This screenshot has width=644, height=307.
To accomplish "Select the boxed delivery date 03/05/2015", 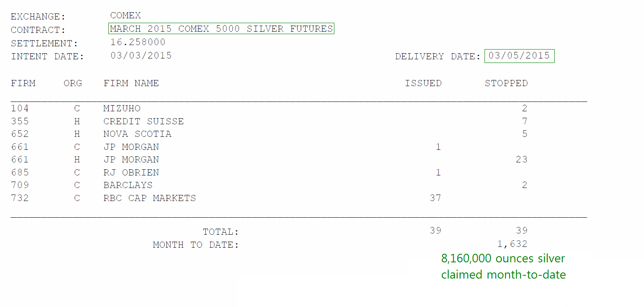I will click(519, 56).
